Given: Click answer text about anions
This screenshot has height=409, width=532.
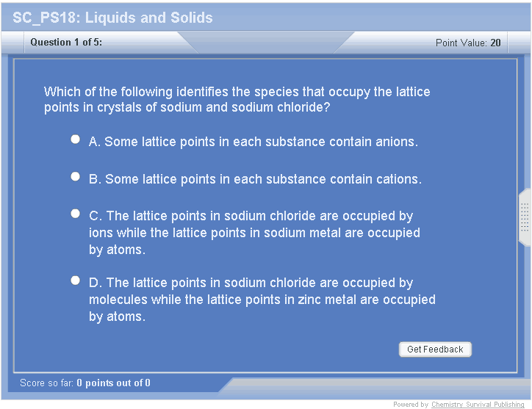Looking at the screenshot, I should 254,142.
